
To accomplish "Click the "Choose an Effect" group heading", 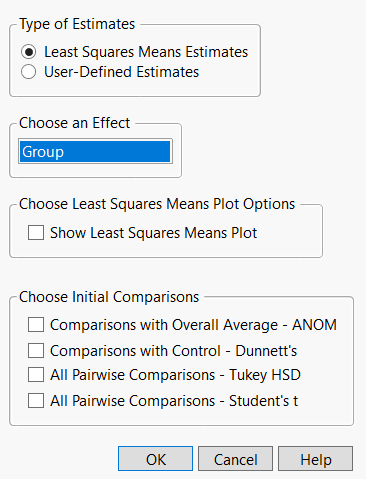I will [75, 123].
